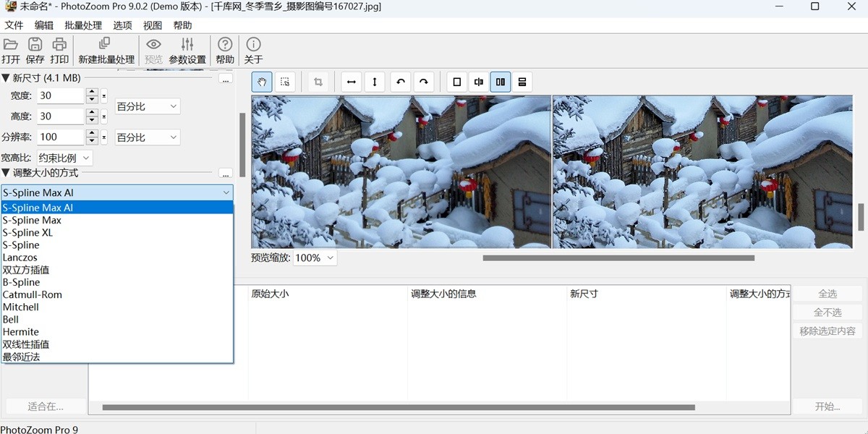Rotate the image counterclockwise

(x=400, y=82)
